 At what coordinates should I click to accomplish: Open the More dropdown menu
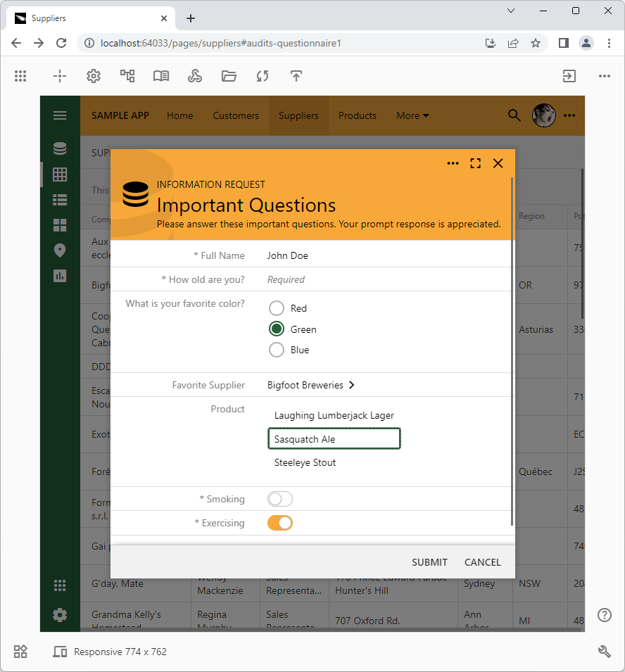point(412,115)
